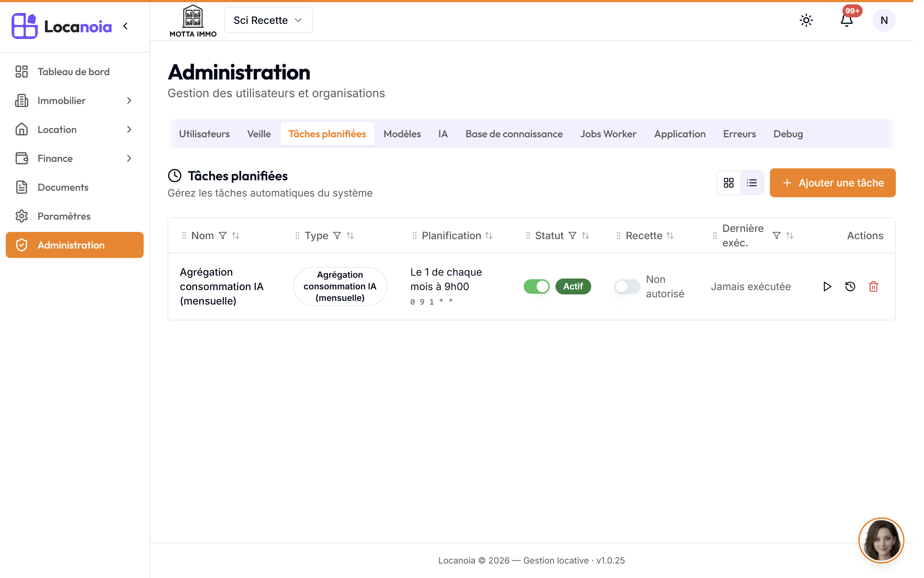Open Paramètres in the sidebar

[74, 216]
